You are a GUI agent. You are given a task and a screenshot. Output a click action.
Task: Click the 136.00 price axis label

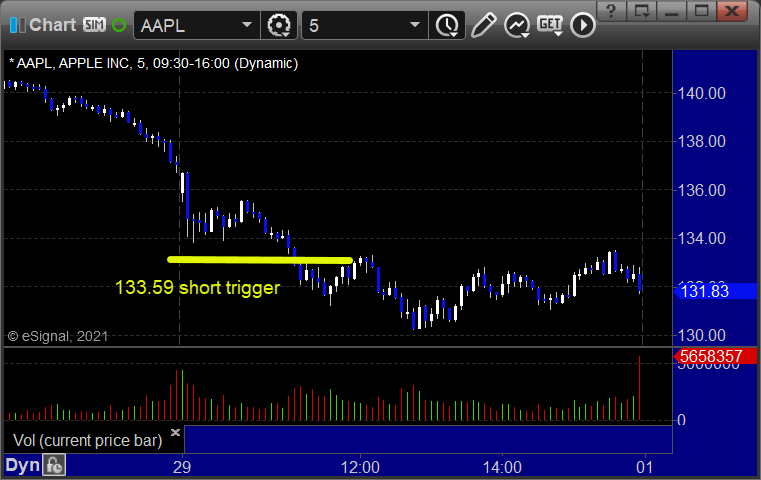point(701,190)
